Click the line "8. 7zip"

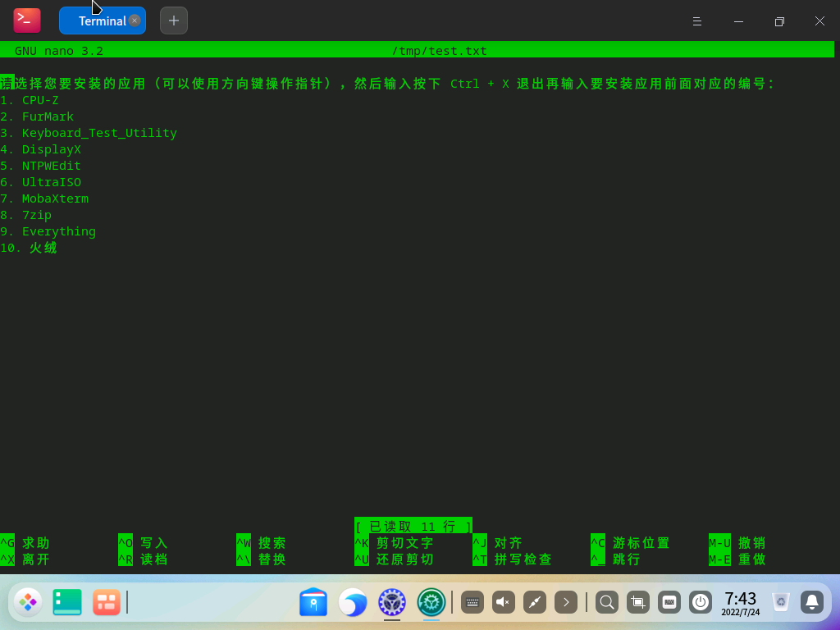(25, 215)
